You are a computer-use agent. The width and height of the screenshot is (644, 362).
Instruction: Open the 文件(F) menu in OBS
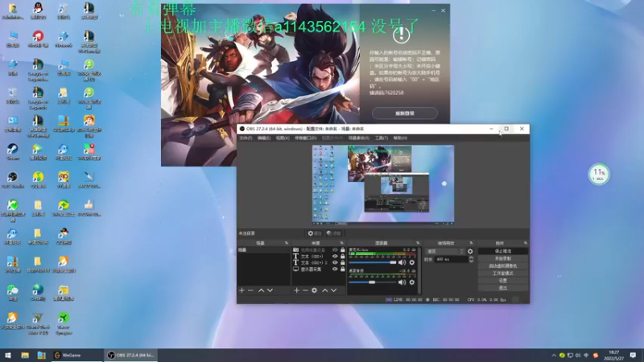coord(246,138)
